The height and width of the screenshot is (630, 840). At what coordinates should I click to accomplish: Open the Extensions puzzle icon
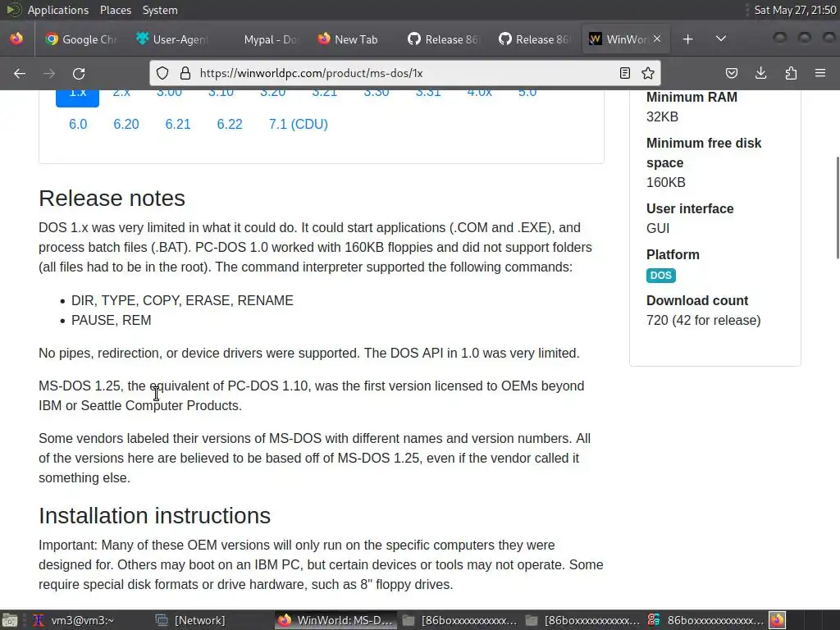791,73
